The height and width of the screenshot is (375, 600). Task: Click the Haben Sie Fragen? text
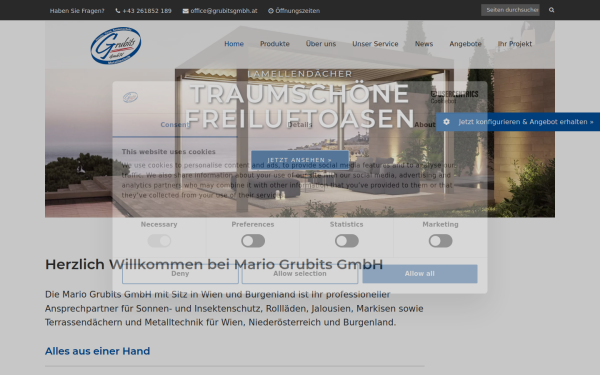pos(77,11)
